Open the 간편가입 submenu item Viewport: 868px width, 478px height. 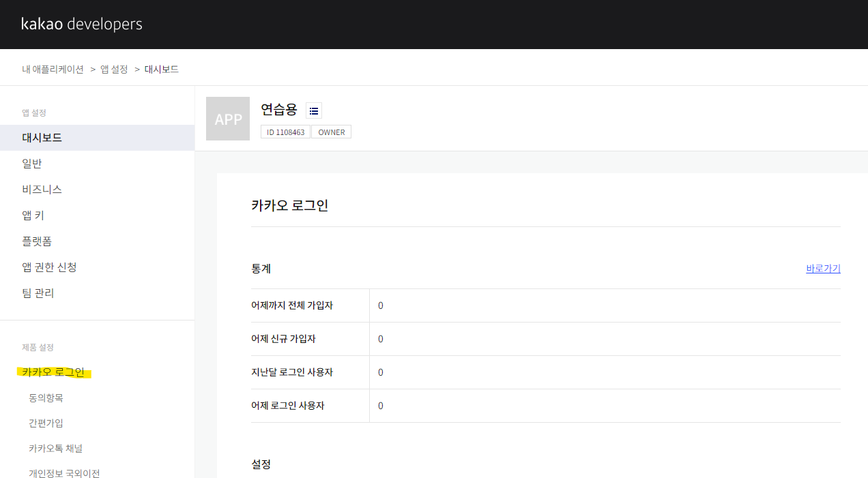[x=46, y=423]
